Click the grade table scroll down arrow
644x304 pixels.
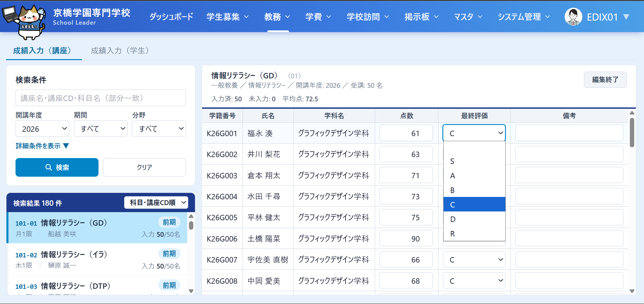point(632,291)
